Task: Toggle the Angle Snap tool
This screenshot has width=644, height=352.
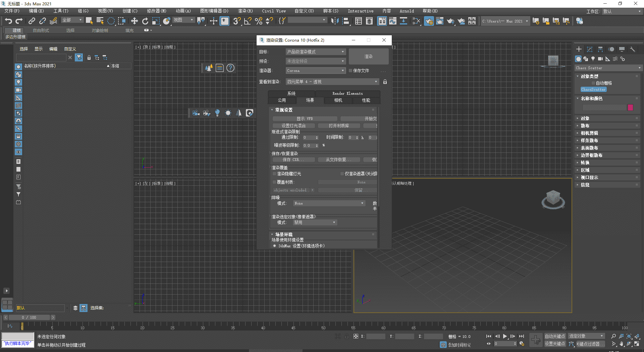Action: point(248,21)
